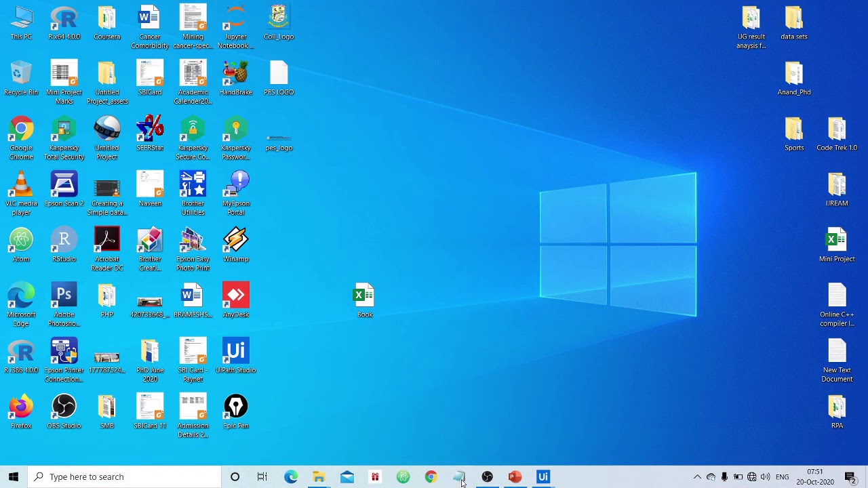Select the R i386 4.0.0 desktop shortcut
The height and width of the screenshot is (488, 868).
[x=21, y=357]
